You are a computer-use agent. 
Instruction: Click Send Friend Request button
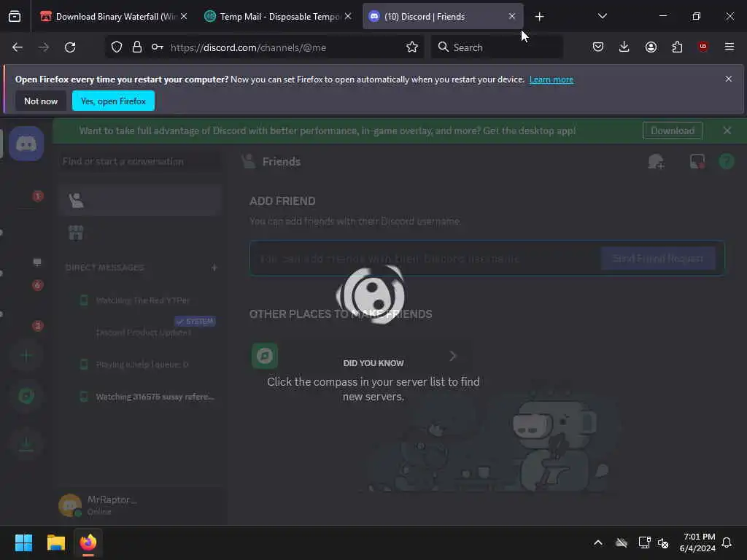tap(657, 258)
